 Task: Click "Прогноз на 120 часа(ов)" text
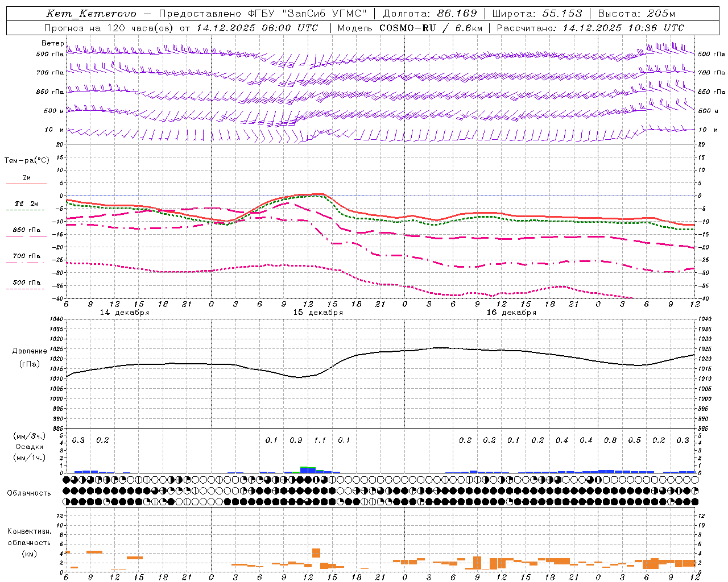point(109,28)
